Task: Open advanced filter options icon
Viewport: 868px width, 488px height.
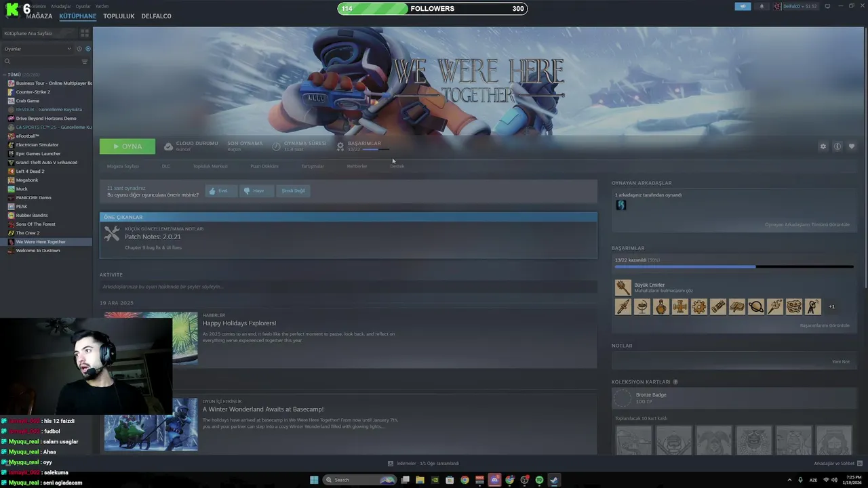Action: point(85,62)
